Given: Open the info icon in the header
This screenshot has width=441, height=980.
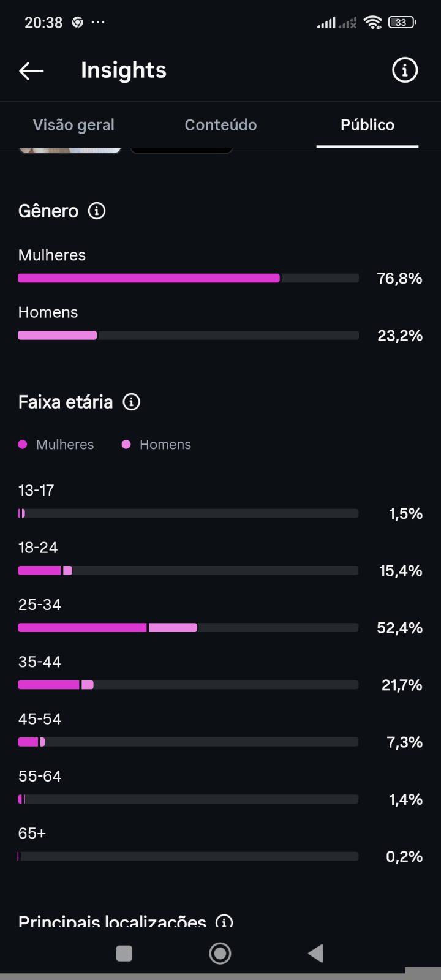Looking at the screenshot, I should click(404, 70).
